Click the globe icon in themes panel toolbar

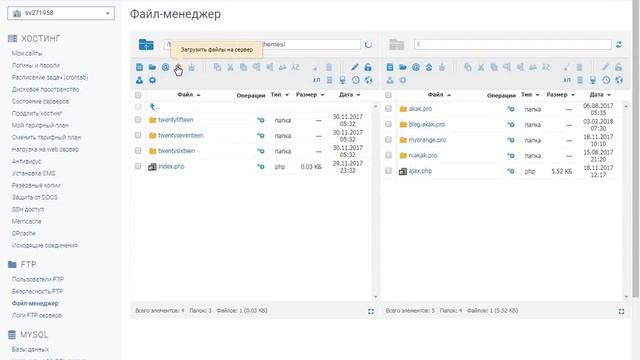click(x=369, y=80)
